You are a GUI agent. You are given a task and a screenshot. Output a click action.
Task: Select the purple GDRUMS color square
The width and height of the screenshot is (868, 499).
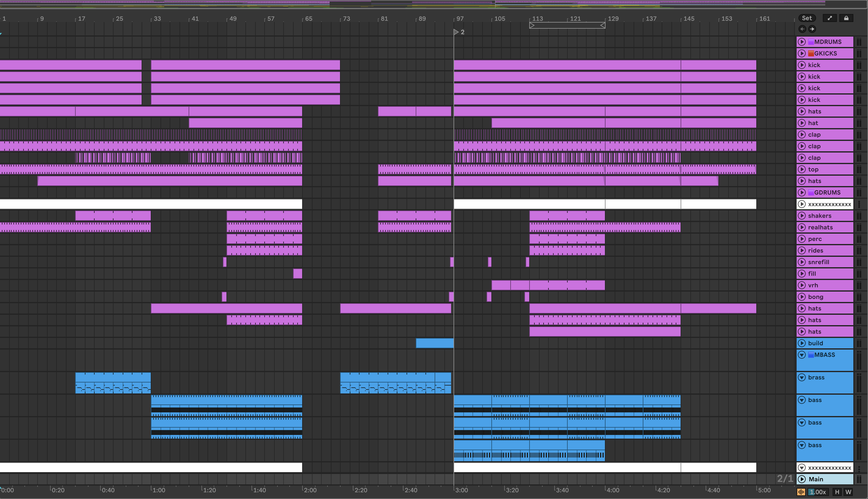pyautogui.click(x=811, y=192)
